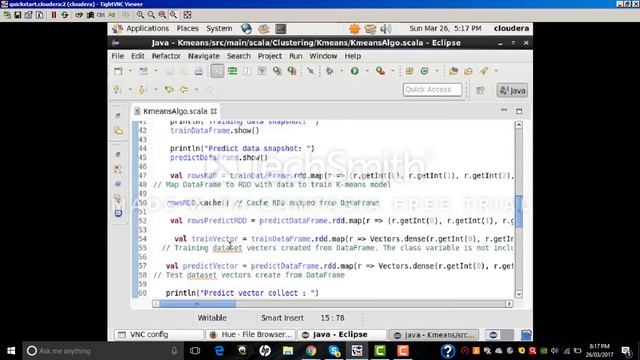This screenshot has width=640, height=360.
Task: Expand the New Java Class dropdown arrow
Action: pyautogui.click(x=436, y=71)
